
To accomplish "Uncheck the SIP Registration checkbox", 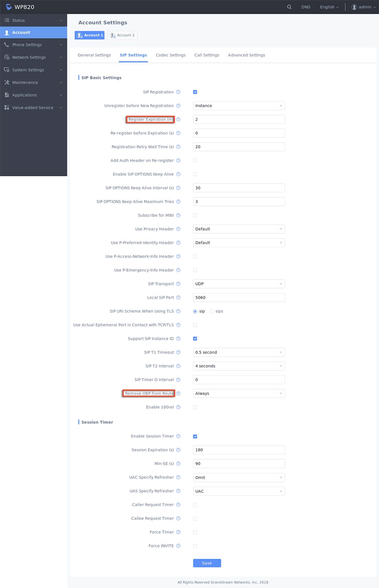I will [x=195, y=92].
